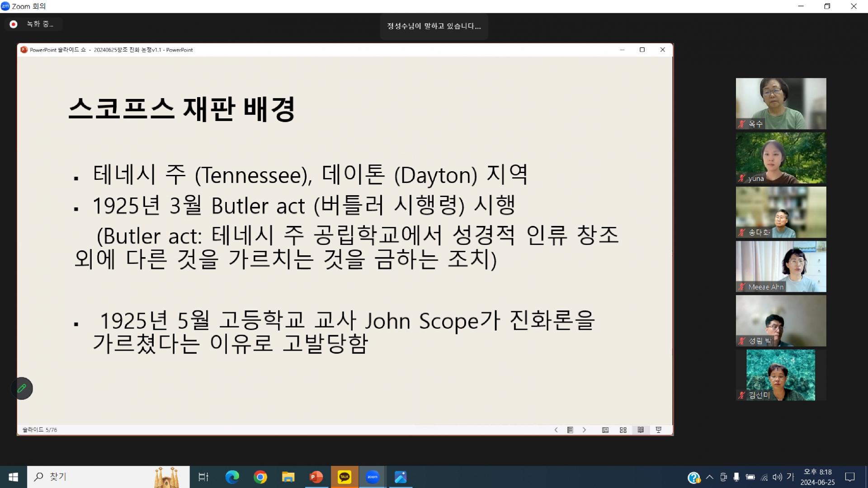The height and width of the screenshot is (488, 868).
Task: Select 옥수 participant video thumbnail
Action: click(781, 103)
